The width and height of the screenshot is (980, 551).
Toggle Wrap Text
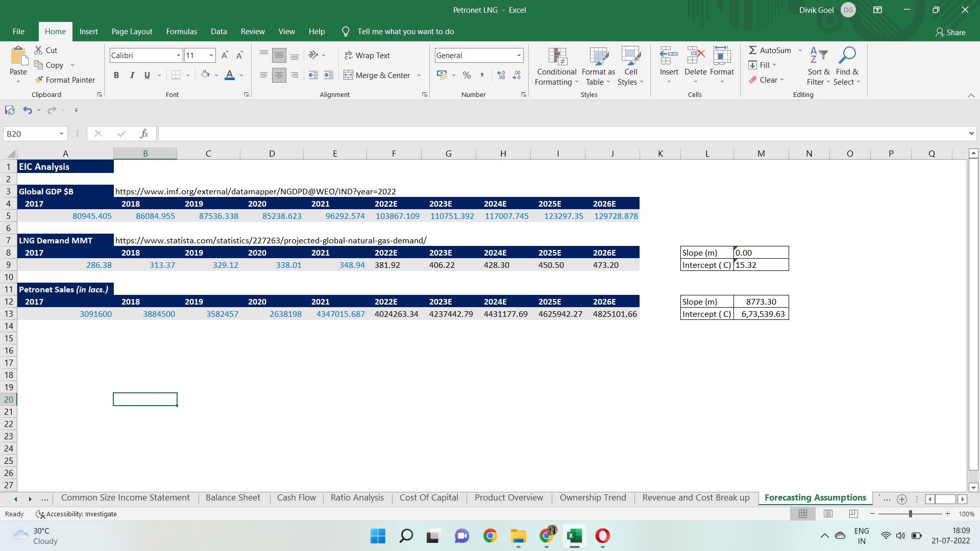coord(367,55)
